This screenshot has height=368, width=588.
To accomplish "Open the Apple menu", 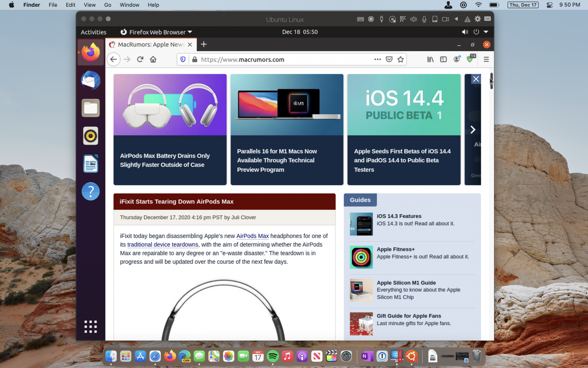I will point(12,5).
